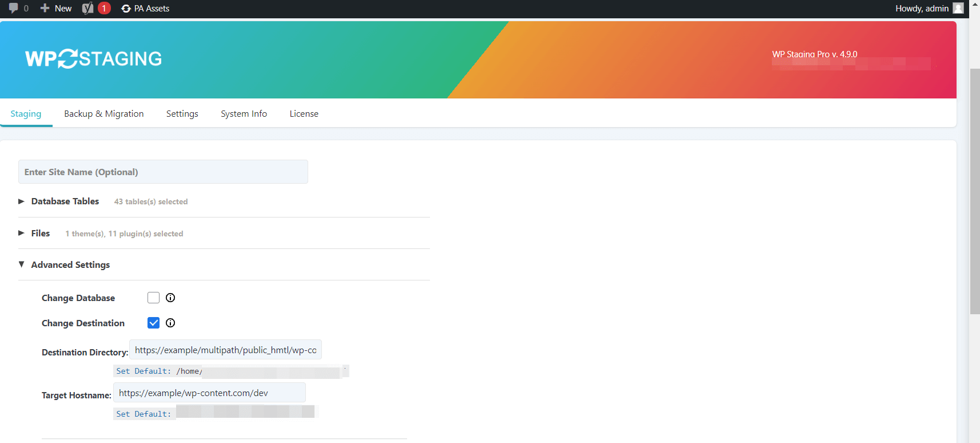This screenshot has height=443, width=980.
Task: Click the WP Staging logo
Action: click(93, 58)
